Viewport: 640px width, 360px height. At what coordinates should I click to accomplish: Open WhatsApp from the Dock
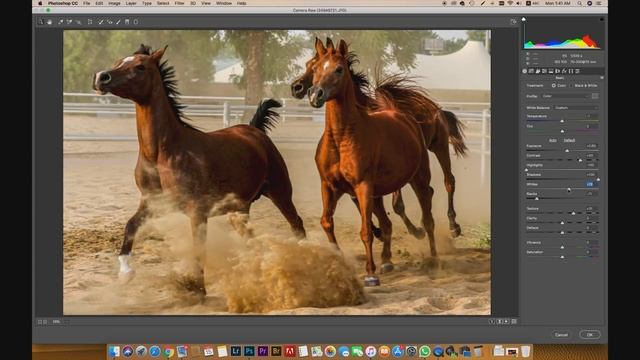[x=424, y=351]
